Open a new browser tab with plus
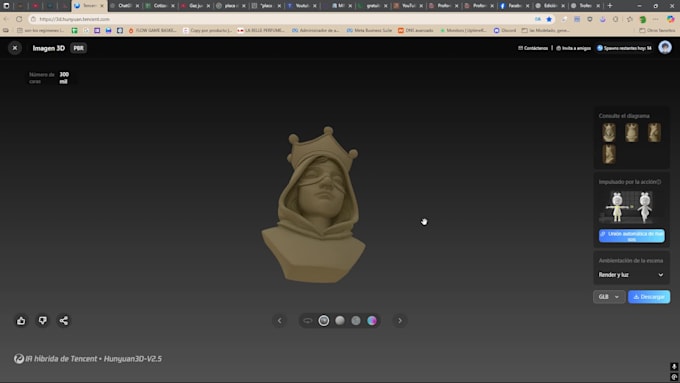This screenshot has height=383, width=680. pyautogui.click(x=610, y=6)
